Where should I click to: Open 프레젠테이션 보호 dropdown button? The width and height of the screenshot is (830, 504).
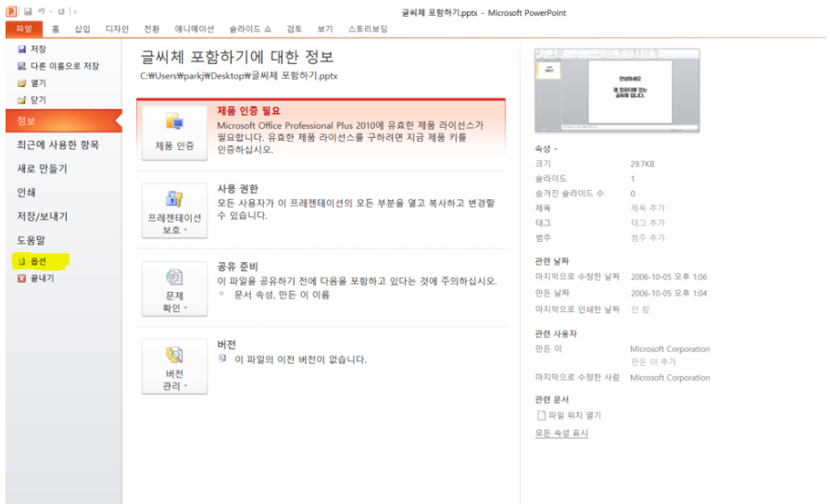(174, 210)
